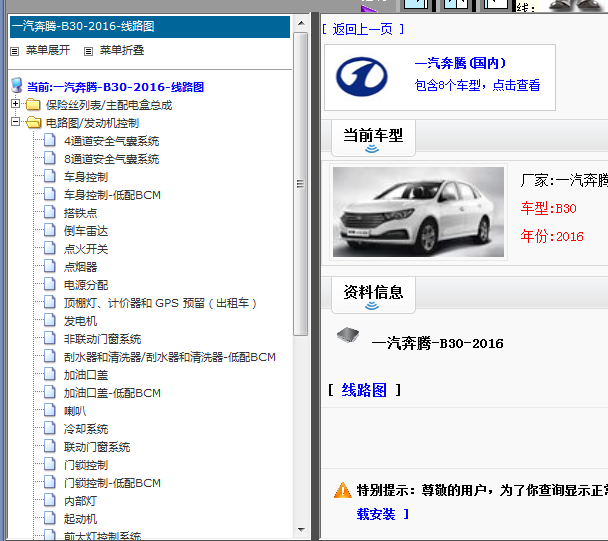Viewport: 608px width, 541px height.
Task: Click the FAW Besturn brand logo
Action: pyautogui.click(x=362, y=76)
